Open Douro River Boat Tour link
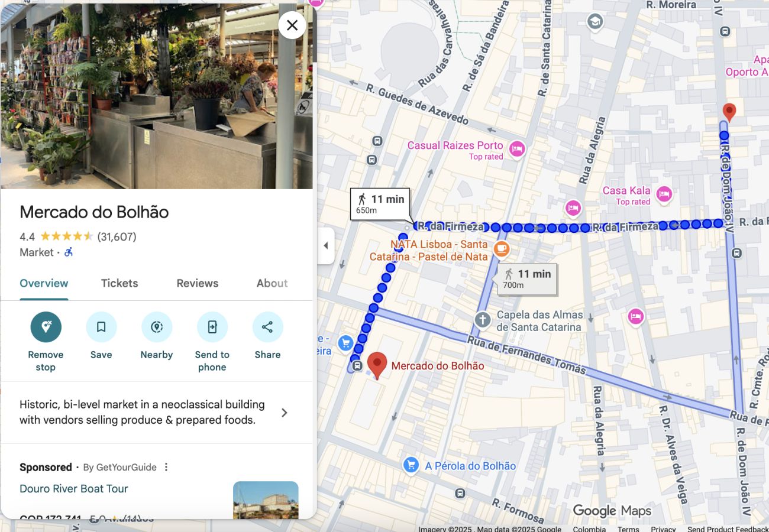769x532 pixels. [x=74, y=489]
